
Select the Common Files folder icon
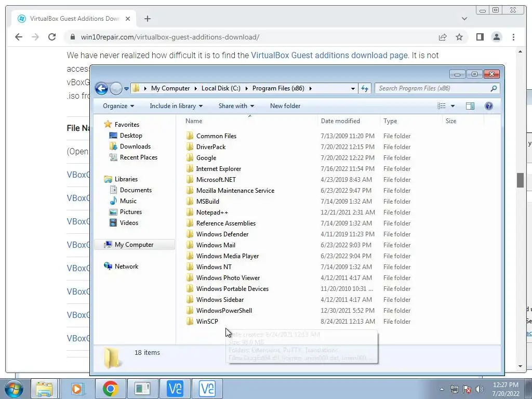(x=190, y=136)
